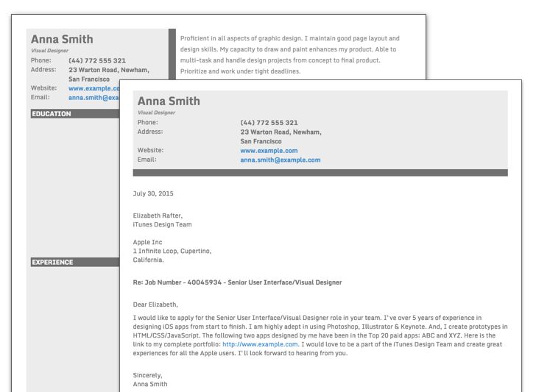536x392 pixels.
Task: Select the Sincerely closing line
Action: point(148,375)
